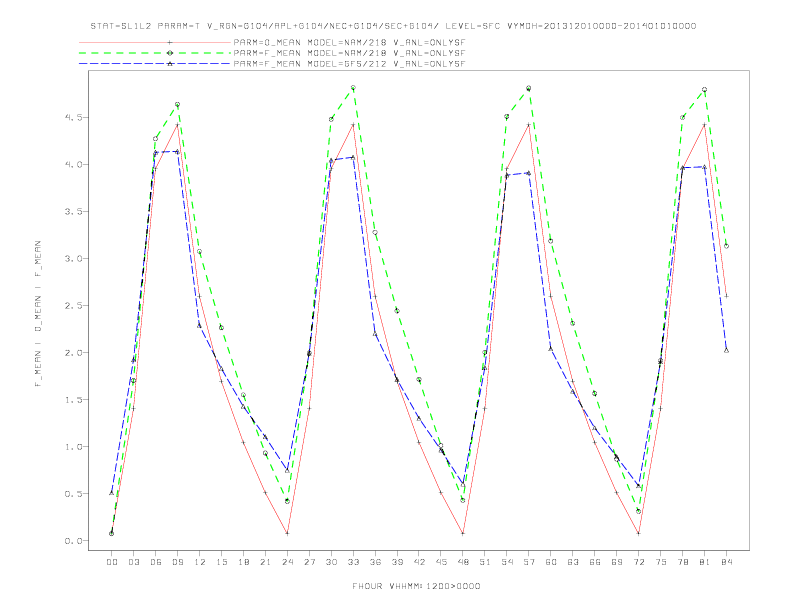Click x-axis tick label 21

[x=265, y=562]
